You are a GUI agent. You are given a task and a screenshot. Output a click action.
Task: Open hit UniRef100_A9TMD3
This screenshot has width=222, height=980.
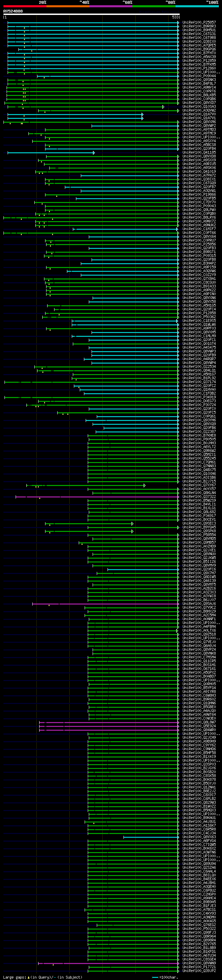point(199,129)
